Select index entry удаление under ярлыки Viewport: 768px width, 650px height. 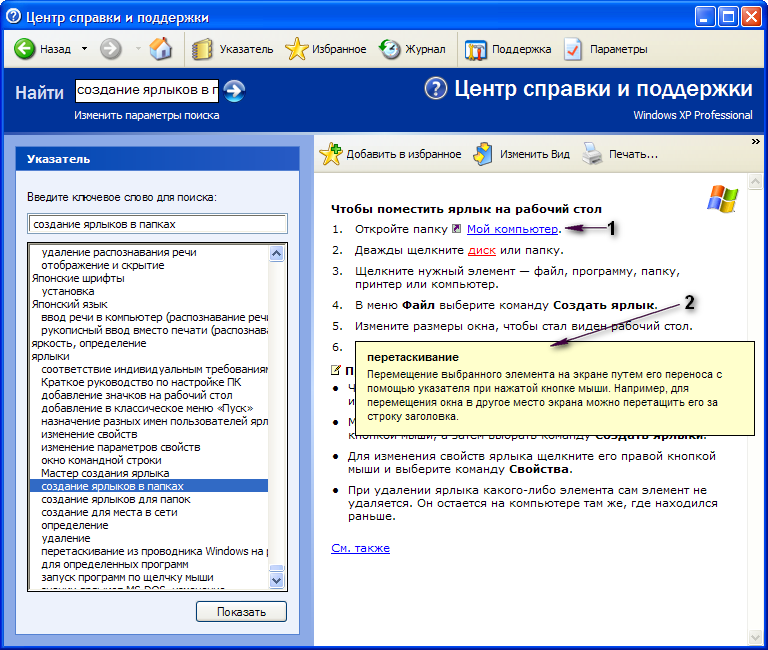pos(66,538)
